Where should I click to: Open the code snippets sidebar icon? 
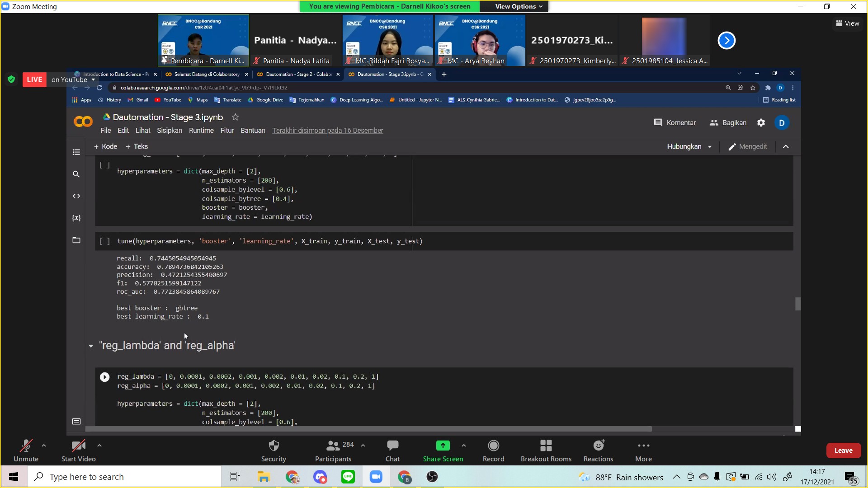76,196
